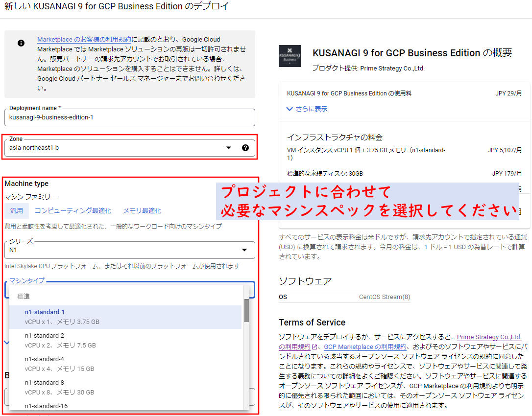Screen dimensions: 532x416
Task: Click the info icon in the Marketplace notice
Action: (21, 43)
